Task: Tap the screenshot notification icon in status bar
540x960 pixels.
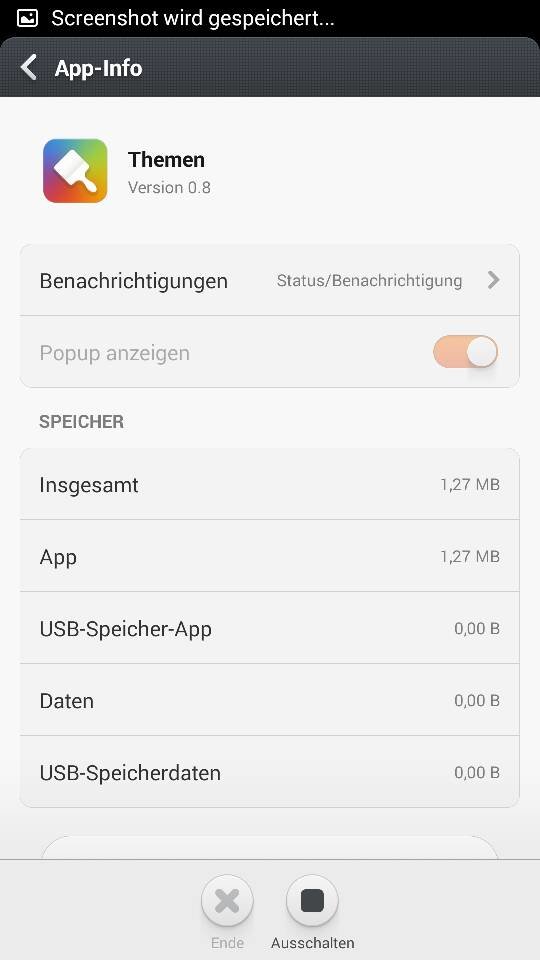Action: tap(28, 18)
